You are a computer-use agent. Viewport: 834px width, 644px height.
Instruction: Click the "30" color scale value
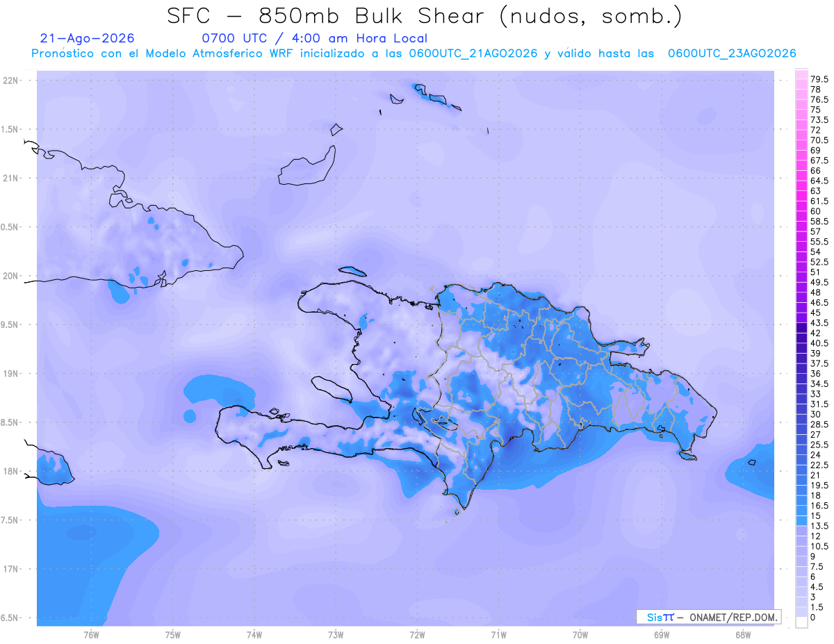click(x=815, y=414)
